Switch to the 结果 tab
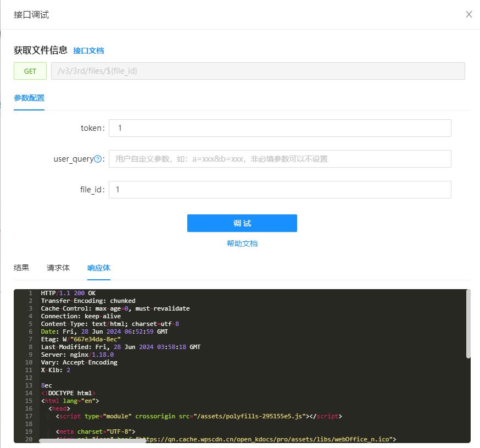 (21, 268)
